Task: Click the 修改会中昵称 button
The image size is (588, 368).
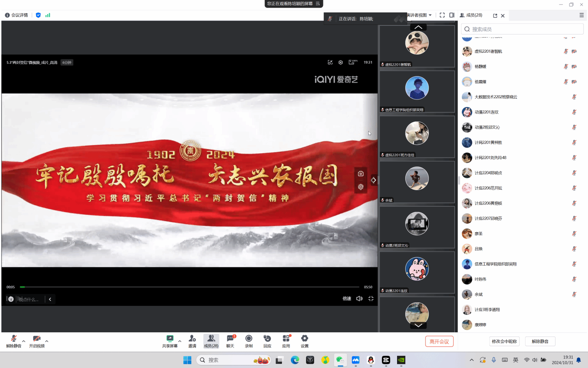Action: click(x=504, y=341)
